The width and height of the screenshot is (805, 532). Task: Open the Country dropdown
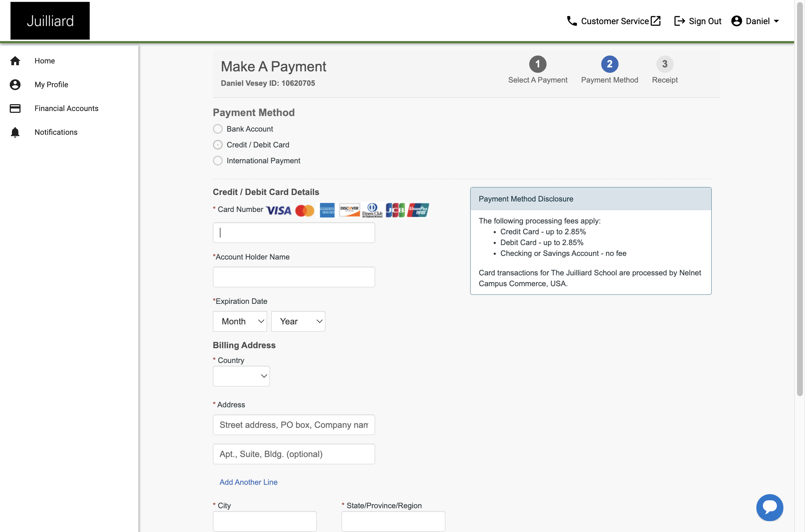click(x=241, y=376)
